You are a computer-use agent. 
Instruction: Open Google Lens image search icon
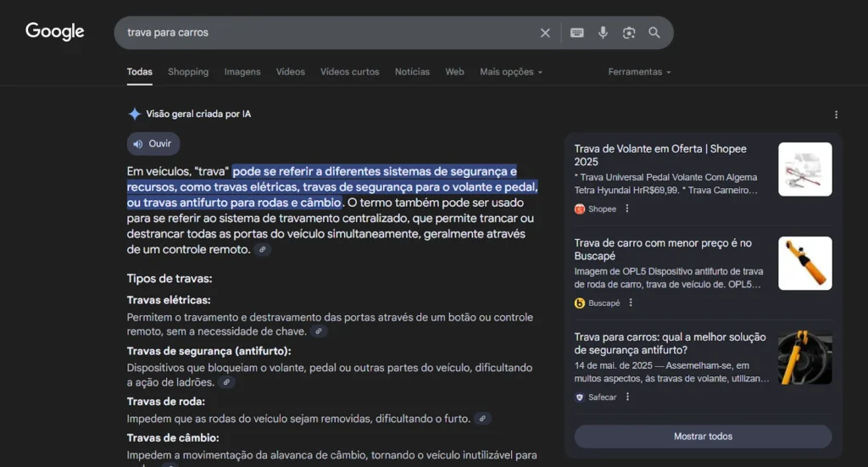click(x=628, y=33)
